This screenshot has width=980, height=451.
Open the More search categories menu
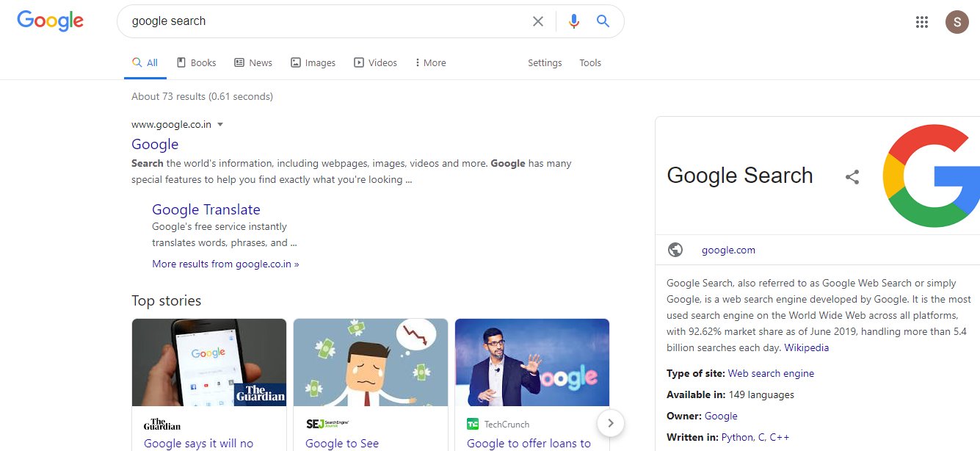click(430, 63)
